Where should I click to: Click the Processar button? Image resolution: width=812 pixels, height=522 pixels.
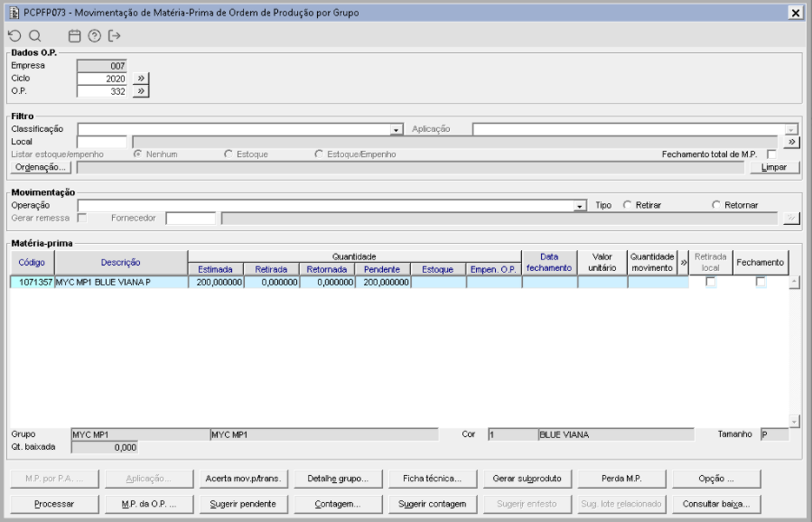pyautogui.click(x=54, y=504)
